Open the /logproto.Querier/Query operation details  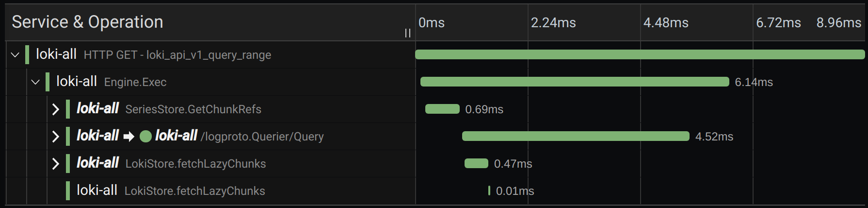point(262,137)
